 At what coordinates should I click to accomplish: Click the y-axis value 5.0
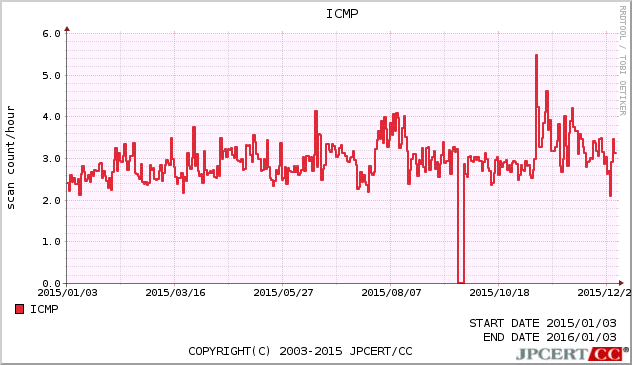[51, 75]
